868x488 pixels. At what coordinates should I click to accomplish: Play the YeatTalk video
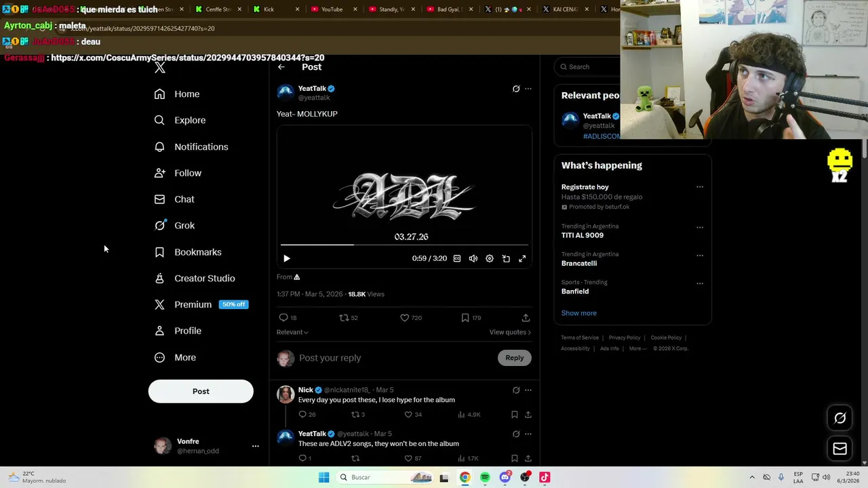pyautogui.click(x=287, y=258)
